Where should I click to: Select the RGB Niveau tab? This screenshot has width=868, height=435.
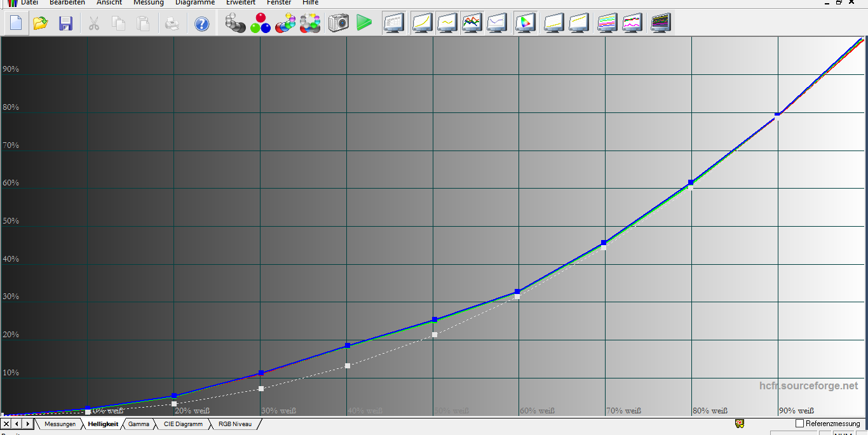pyautogui.click(x=235, y=424)
